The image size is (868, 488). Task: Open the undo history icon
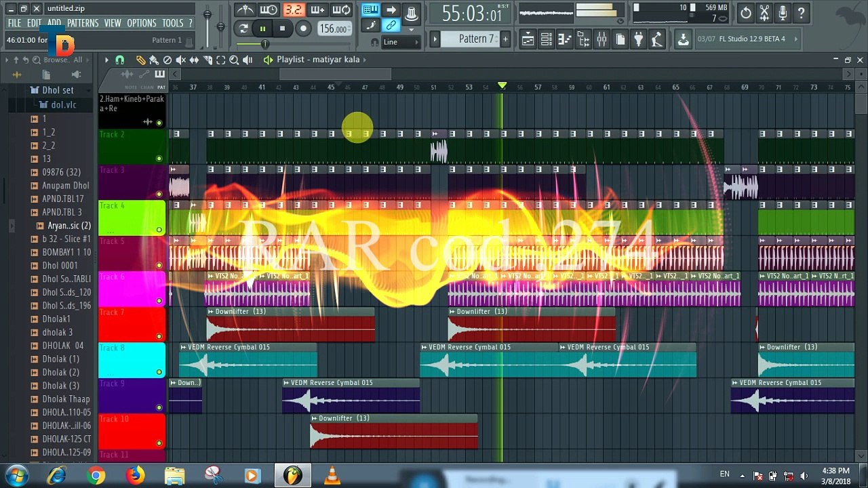tap(746, 12)
